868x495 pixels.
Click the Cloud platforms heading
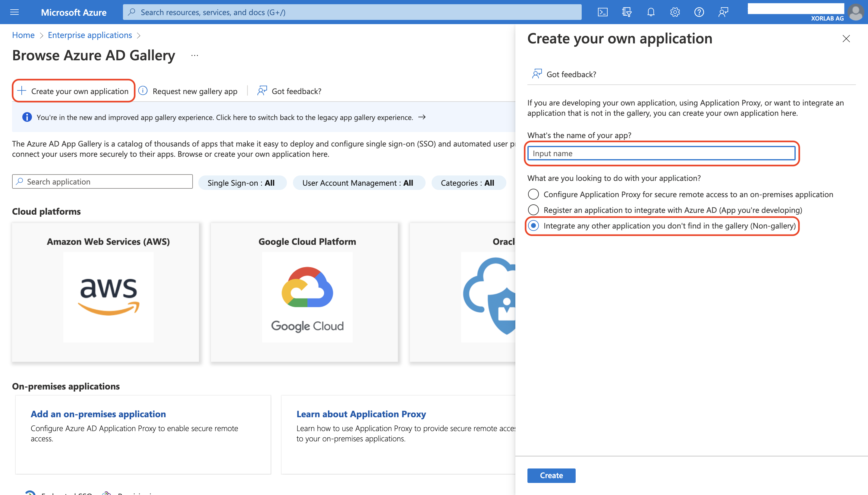(46, 211)
